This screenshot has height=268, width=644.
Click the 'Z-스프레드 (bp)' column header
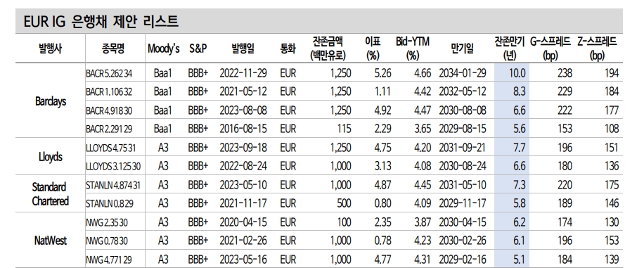coord(597,48)
